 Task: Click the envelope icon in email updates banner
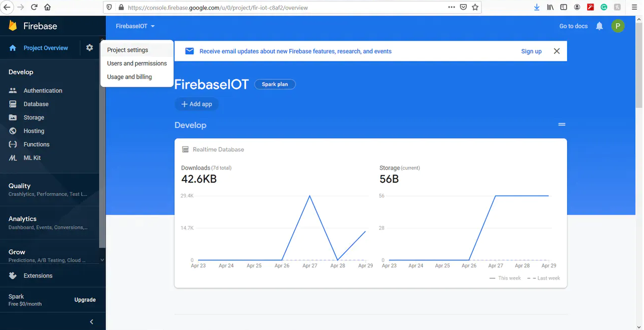(x=190, y=51)
